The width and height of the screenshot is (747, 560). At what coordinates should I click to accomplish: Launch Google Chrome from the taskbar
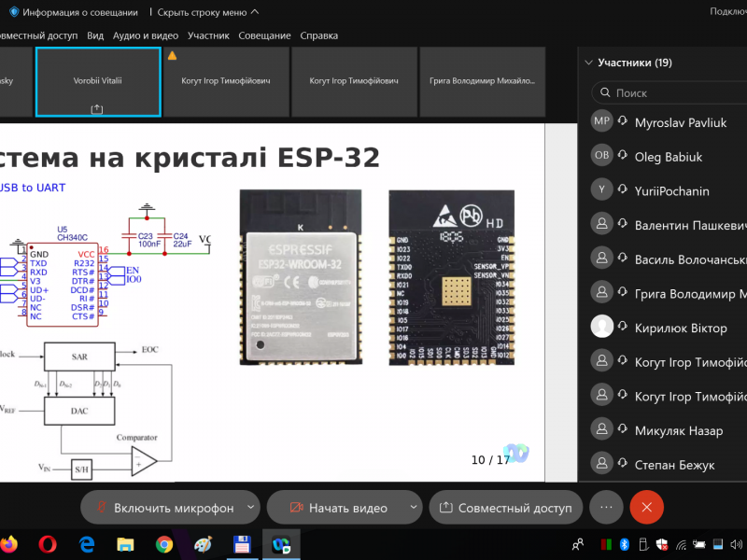tap(164, 543)
